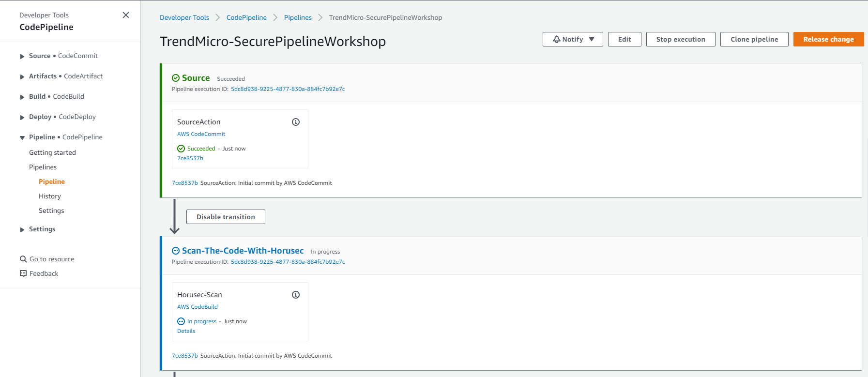Expand the Source CodeCommit section

coord(22,56)
